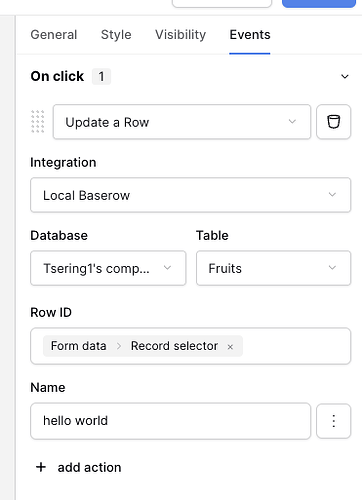Click the On click count badge 1
362x500 pixels.
pyautogui.click(x=101, y=76)
